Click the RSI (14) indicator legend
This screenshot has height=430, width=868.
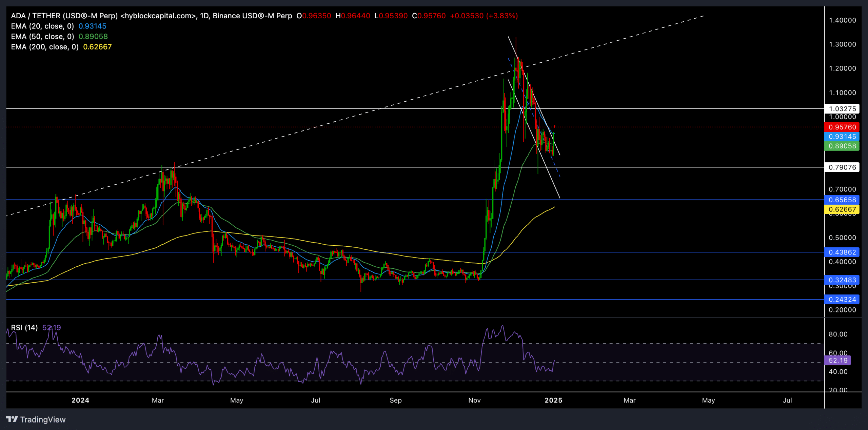pyautogui.click(x=24, y=327)
